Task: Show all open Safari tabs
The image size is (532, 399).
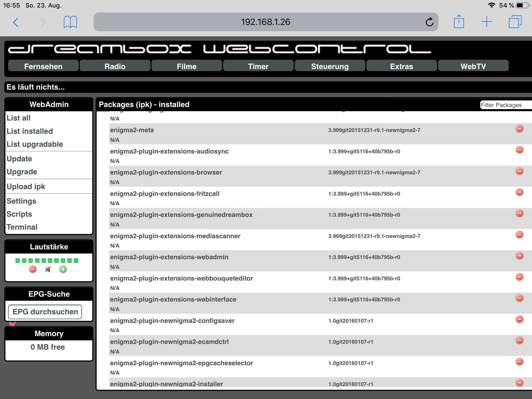Action: [515, 22]
